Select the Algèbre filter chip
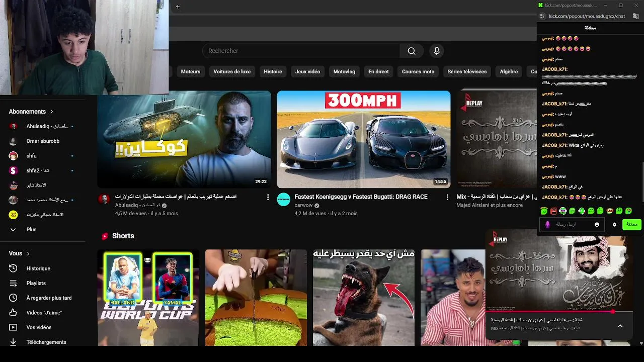Viewport: 644px width, 362px height. (509, 71)
